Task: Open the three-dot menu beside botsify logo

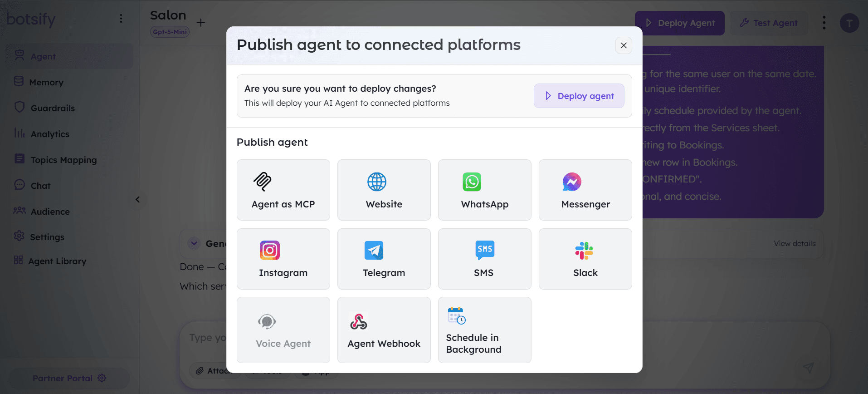Action: coord(121,18)
